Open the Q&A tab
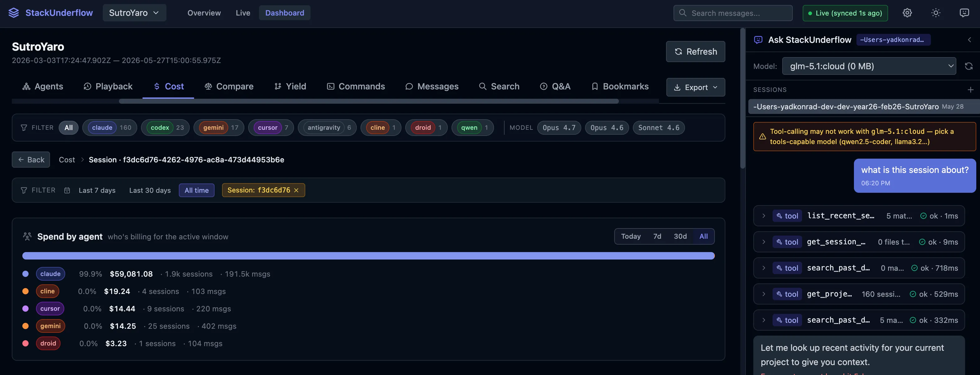Viewport: 980px width, 375px height. [555, 87]
